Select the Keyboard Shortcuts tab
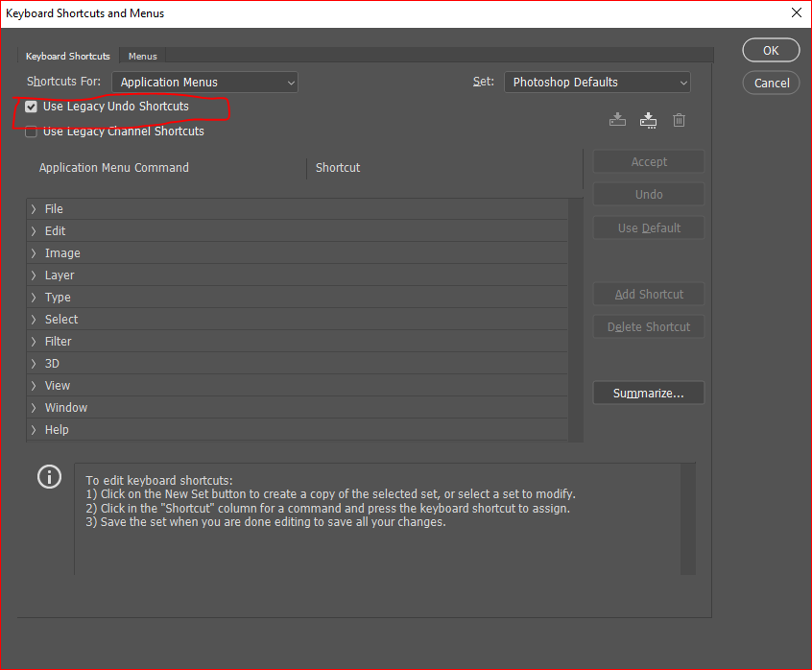The width and height of the screenshot is (812, 670). click(x=68, y=56)
